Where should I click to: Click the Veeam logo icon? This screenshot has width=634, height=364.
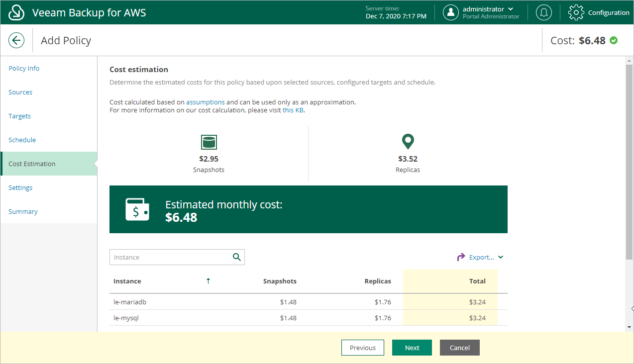click(x=17, y=12)
